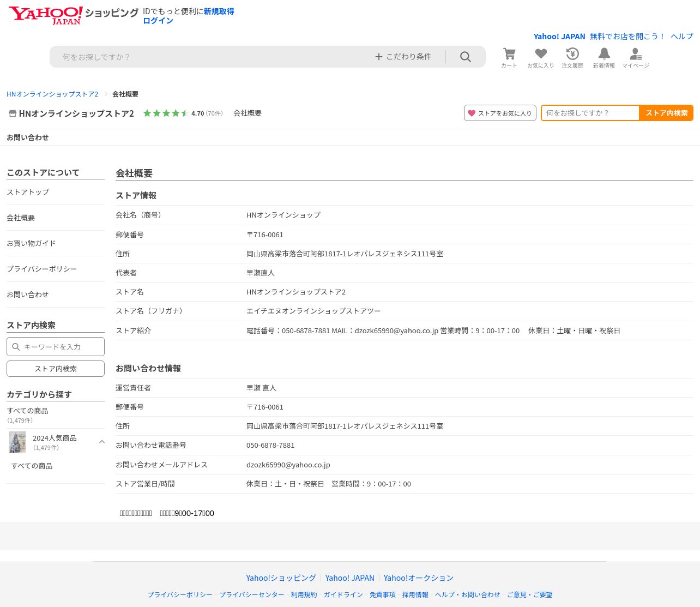Click the magnifier search icon in main search bar

[466, 57]
